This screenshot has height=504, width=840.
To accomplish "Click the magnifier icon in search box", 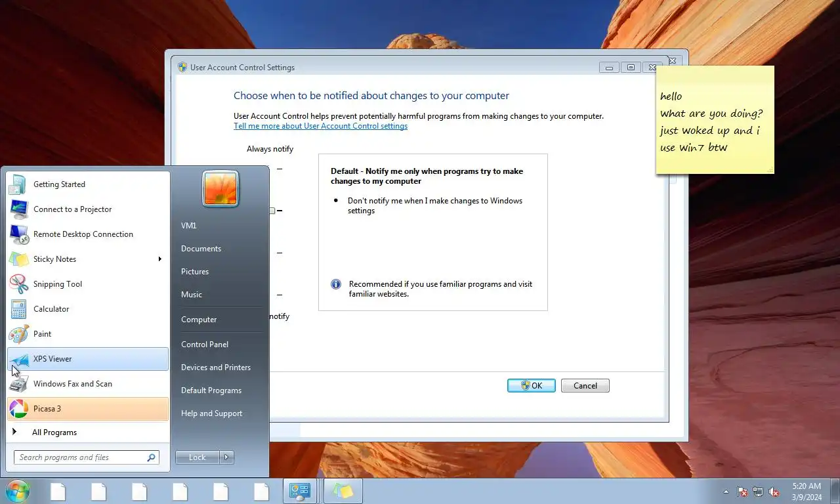I will pos(152,458).
